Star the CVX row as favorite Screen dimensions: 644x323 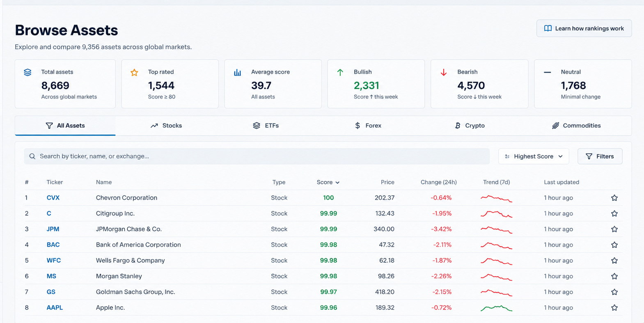click(614, 198)
